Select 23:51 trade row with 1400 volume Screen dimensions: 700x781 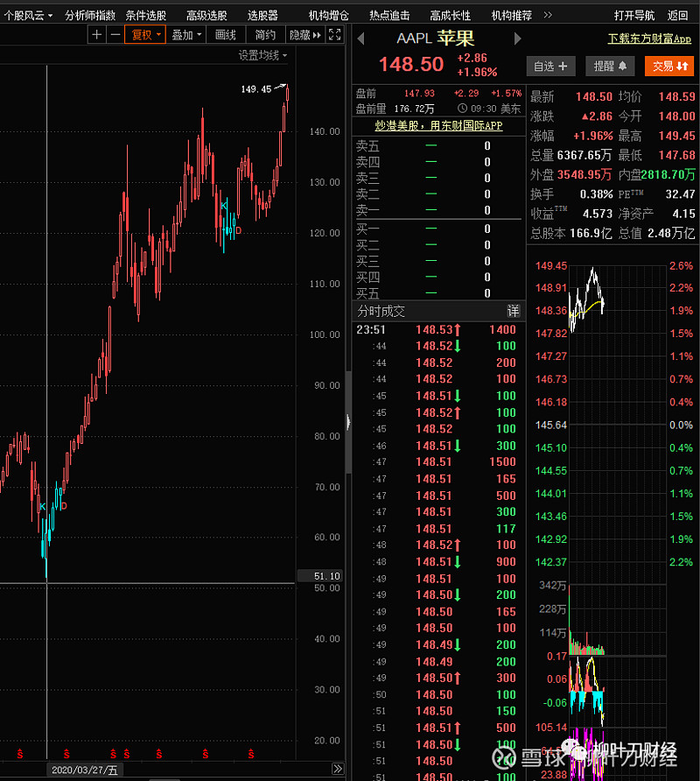pos(438,329)
